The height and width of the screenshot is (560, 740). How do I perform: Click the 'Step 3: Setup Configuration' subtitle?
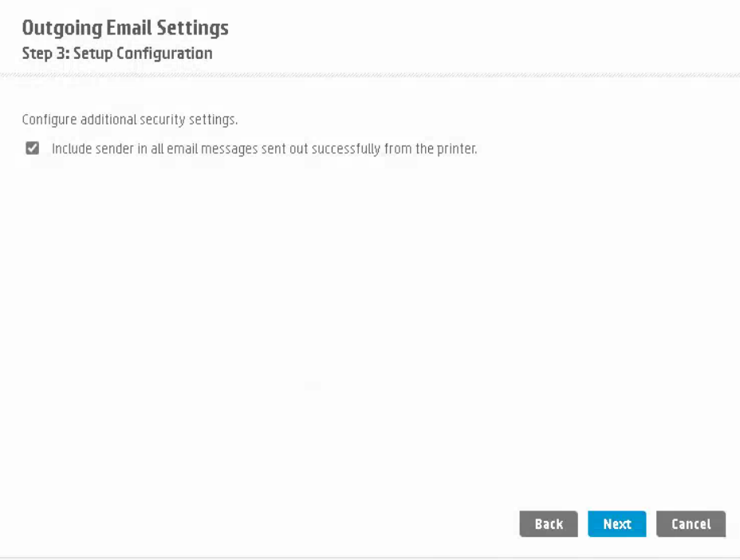[117, 53]
